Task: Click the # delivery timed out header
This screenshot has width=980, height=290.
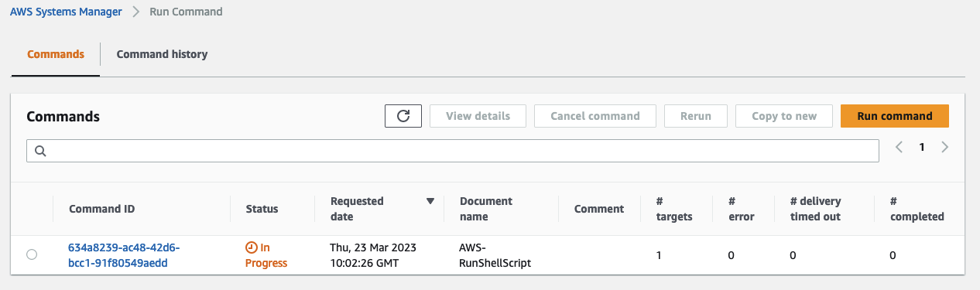Action: click(x=815, y=209)
